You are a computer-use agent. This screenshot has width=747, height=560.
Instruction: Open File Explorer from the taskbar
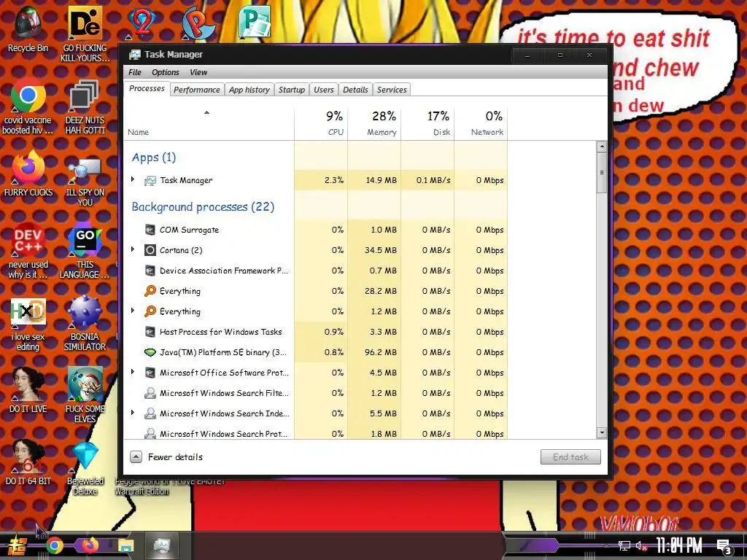coord(125,545)
